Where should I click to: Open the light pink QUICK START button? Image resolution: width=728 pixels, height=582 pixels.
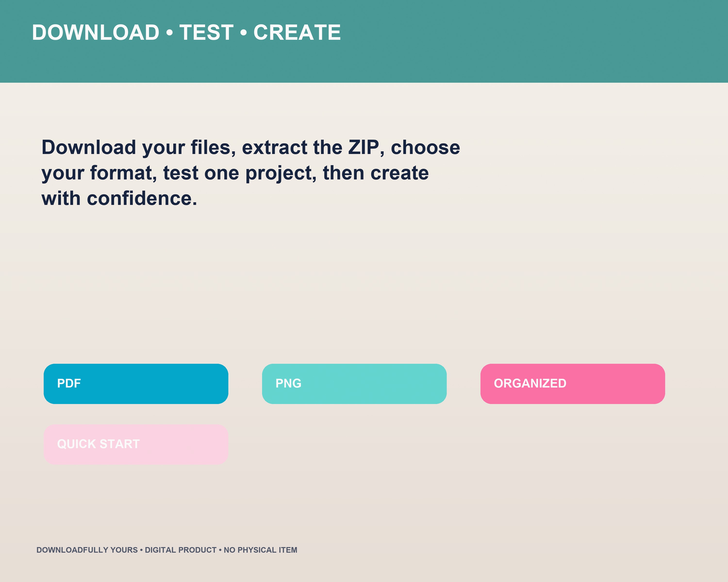pyautogui.click(x=136, y=444)
